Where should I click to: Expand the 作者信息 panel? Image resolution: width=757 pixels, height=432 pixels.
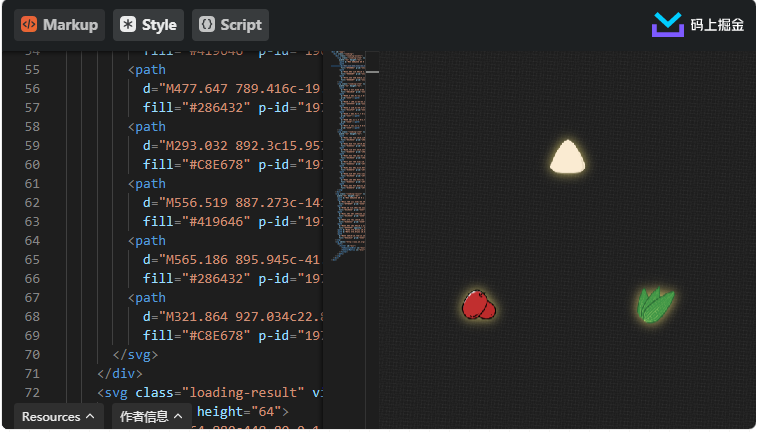click(x=151, y=416)
